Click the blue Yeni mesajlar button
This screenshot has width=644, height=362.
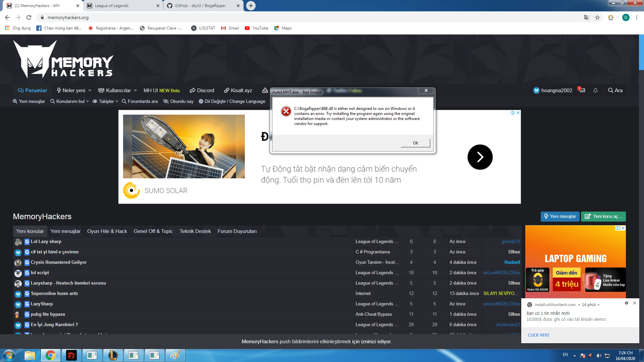click(x=560, y=217)
